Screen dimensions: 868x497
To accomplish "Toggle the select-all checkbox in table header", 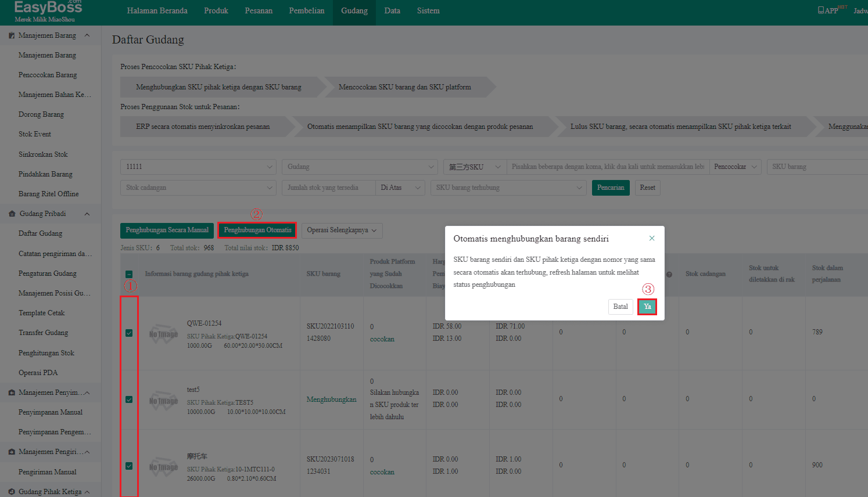I will click(129, 274).
